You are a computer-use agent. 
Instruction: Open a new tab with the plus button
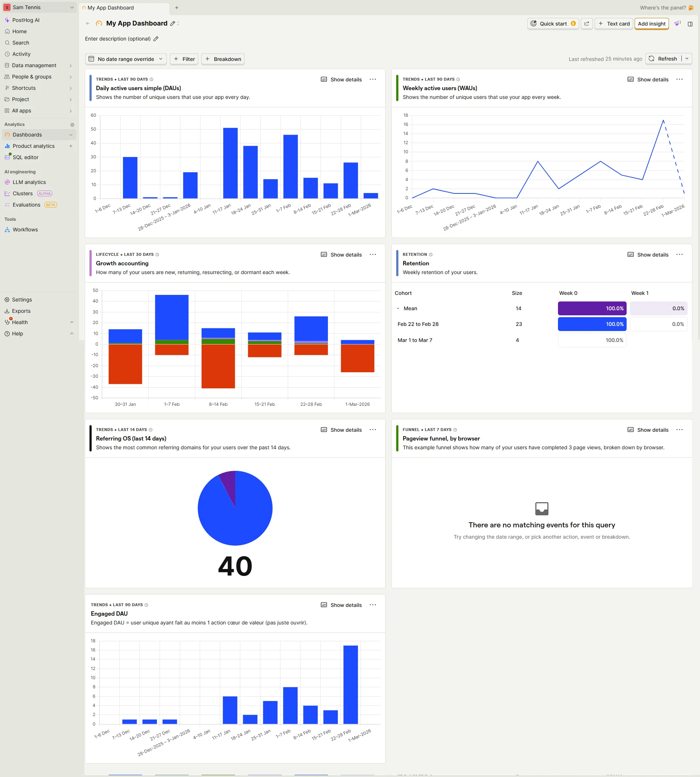pos(176,7)
